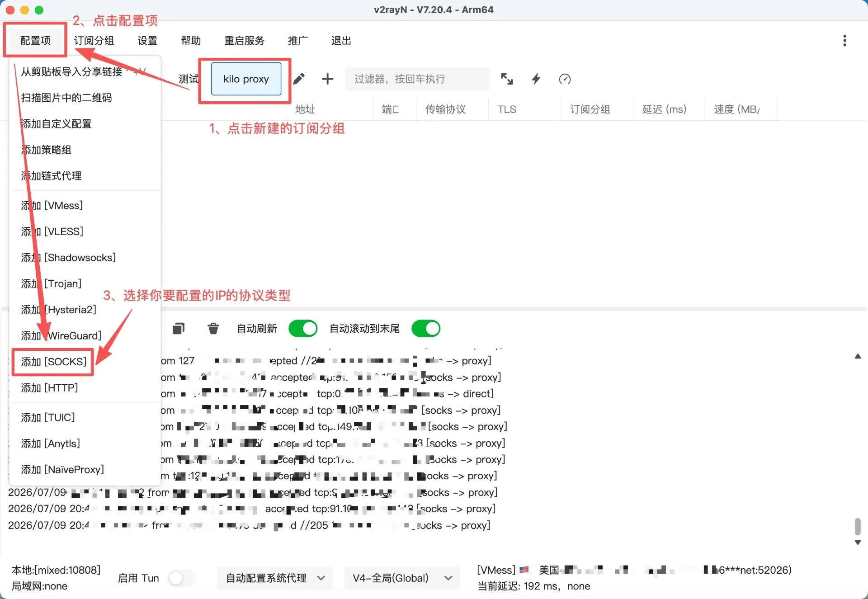Click the trash clear log icon

coord(213,329)
